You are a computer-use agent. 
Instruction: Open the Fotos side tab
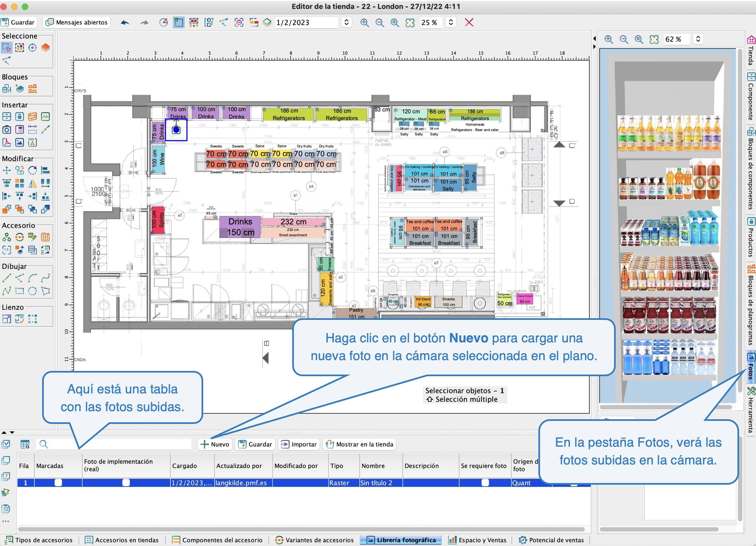[751, 367]
